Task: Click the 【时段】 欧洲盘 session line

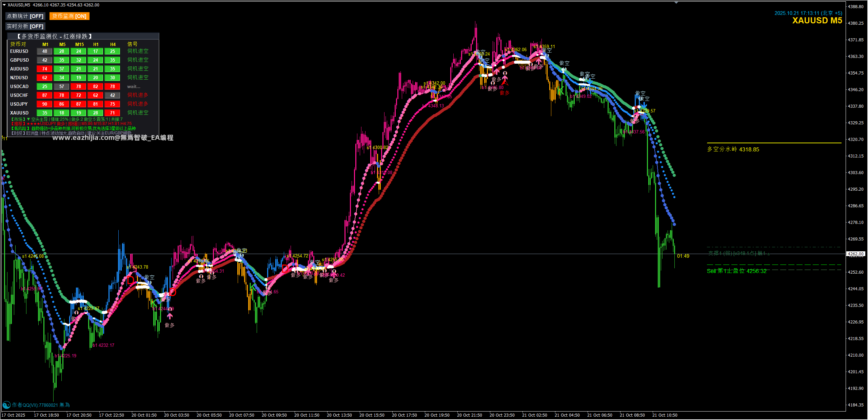Action: pos(71,133)
